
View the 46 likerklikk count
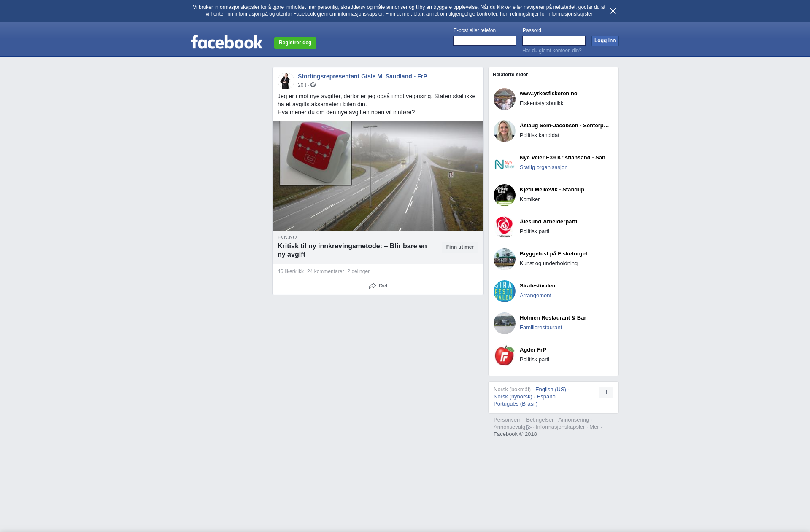291,271
